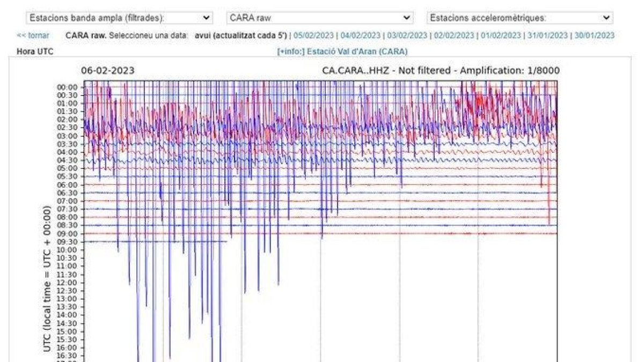Select date 31/01/2023
Screen dimensions: 644x362
[x=547, y=35]
